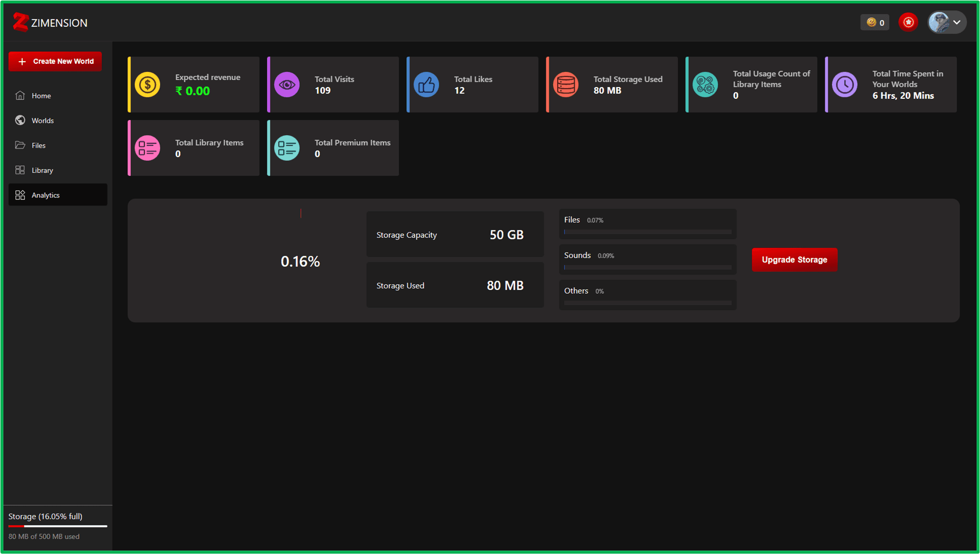Click the Upgrade Storage button
The image size is (980, 554).
pyautogui.click(x=795, y=260)
